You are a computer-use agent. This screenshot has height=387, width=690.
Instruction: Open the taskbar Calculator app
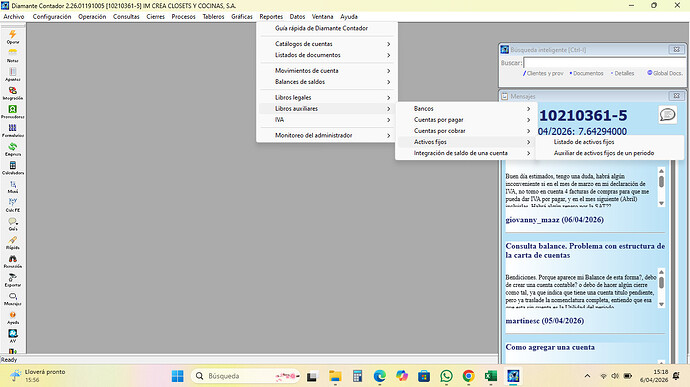click(357, 376)
